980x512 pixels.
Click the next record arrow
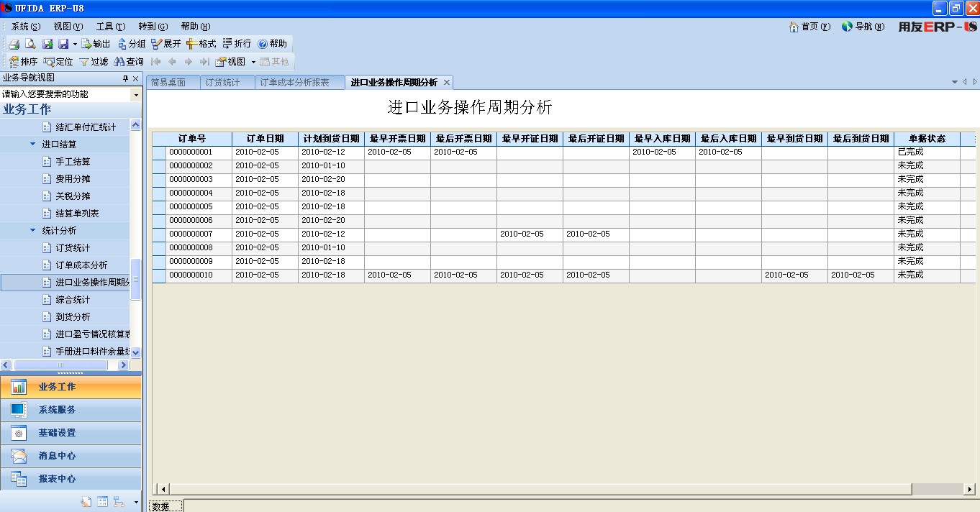188,62
